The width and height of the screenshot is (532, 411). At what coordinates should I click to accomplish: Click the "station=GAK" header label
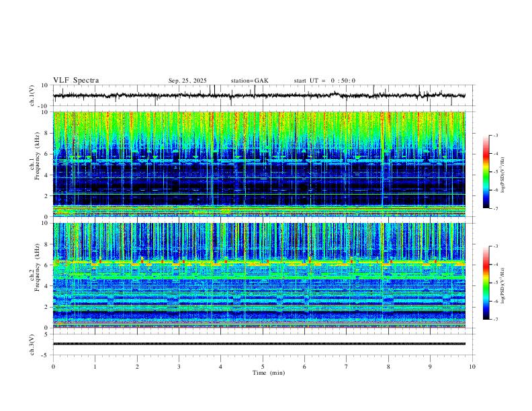(249, 81)
